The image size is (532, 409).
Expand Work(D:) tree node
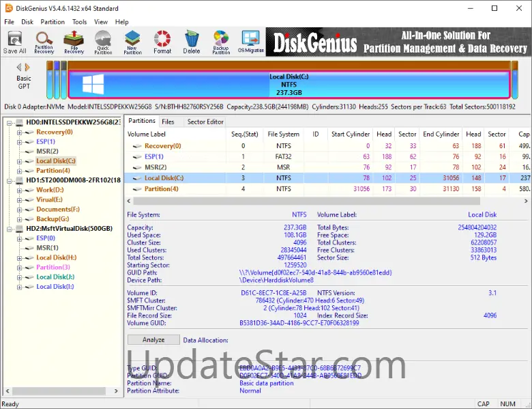click(x=19, y=191)
